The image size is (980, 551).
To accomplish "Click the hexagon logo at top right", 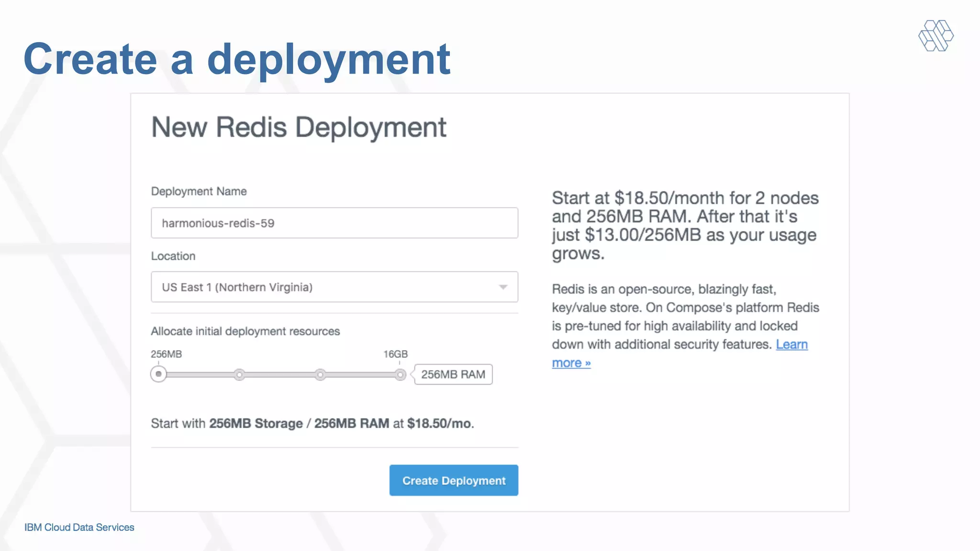I will 936,35.
